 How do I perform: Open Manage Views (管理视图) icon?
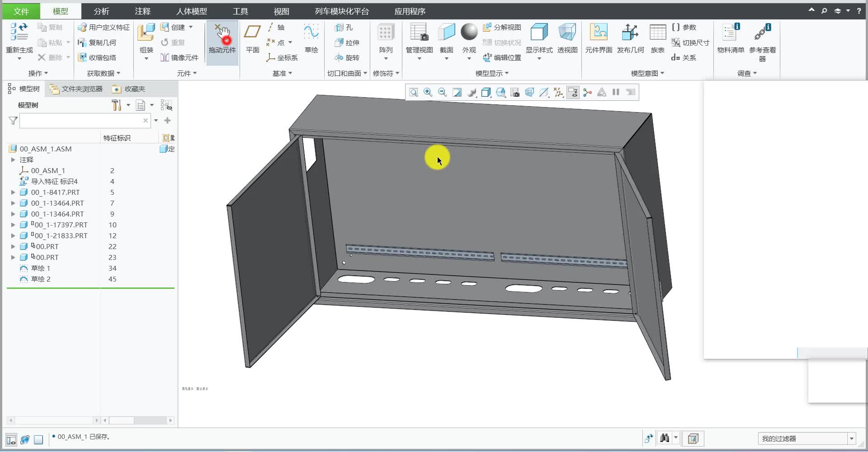coord(419,33)
